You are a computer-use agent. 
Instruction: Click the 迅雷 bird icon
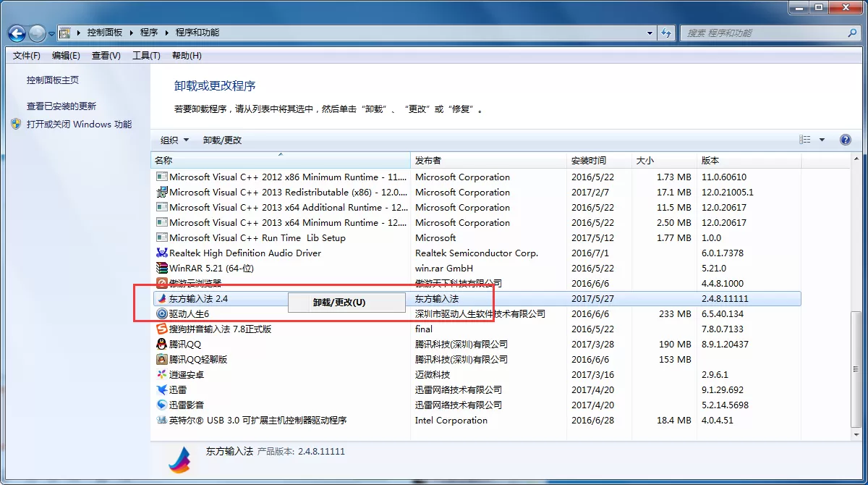pyautogui.click(x=162, y=389)
